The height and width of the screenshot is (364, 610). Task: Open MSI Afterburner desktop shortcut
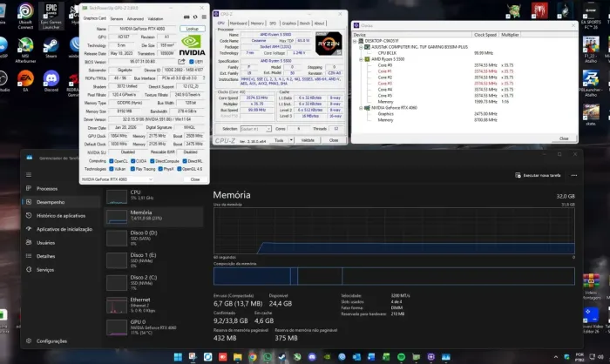pyautogui.click(x=25, y=50)
